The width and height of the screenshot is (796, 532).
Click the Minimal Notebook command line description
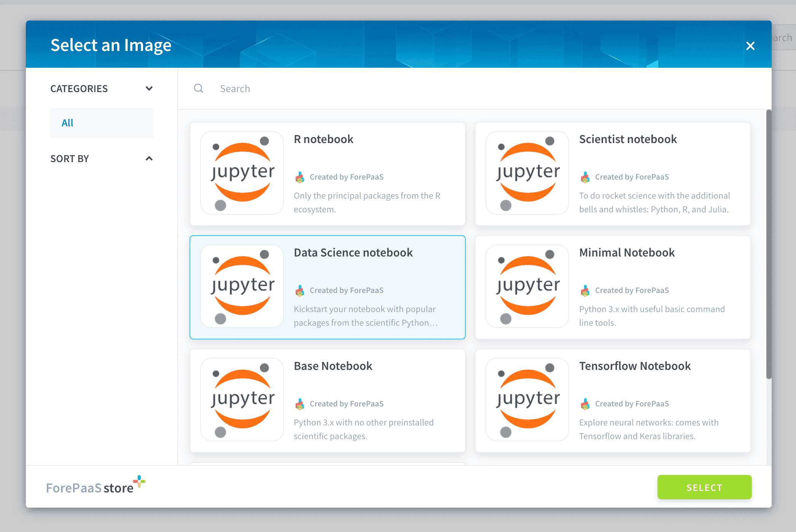pyautogui.click(x=652, y=316)
